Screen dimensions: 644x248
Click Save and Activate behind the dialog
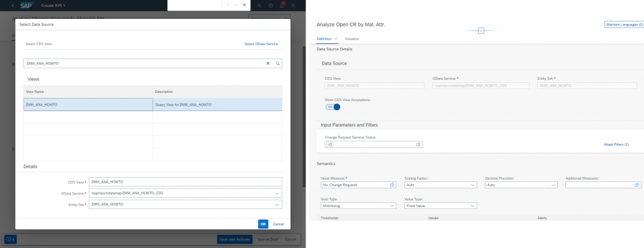pyautogui.click(x=235, y=239)
